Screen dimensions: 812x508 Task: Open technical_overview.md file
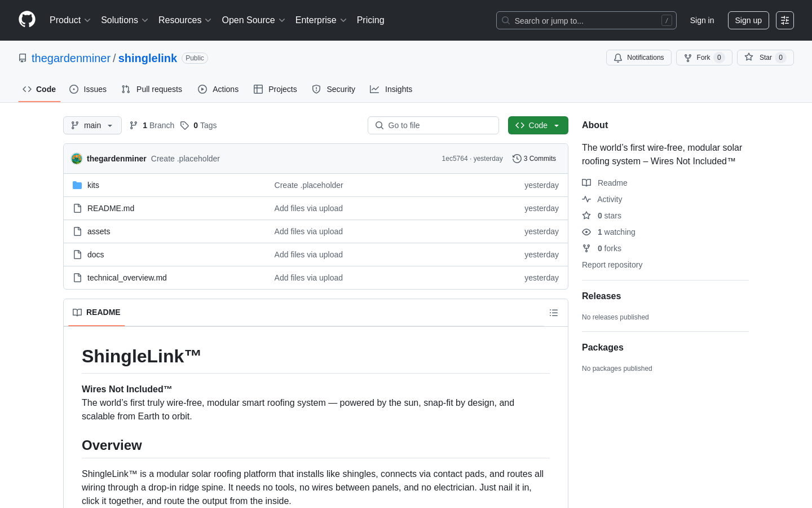(127, 278)
